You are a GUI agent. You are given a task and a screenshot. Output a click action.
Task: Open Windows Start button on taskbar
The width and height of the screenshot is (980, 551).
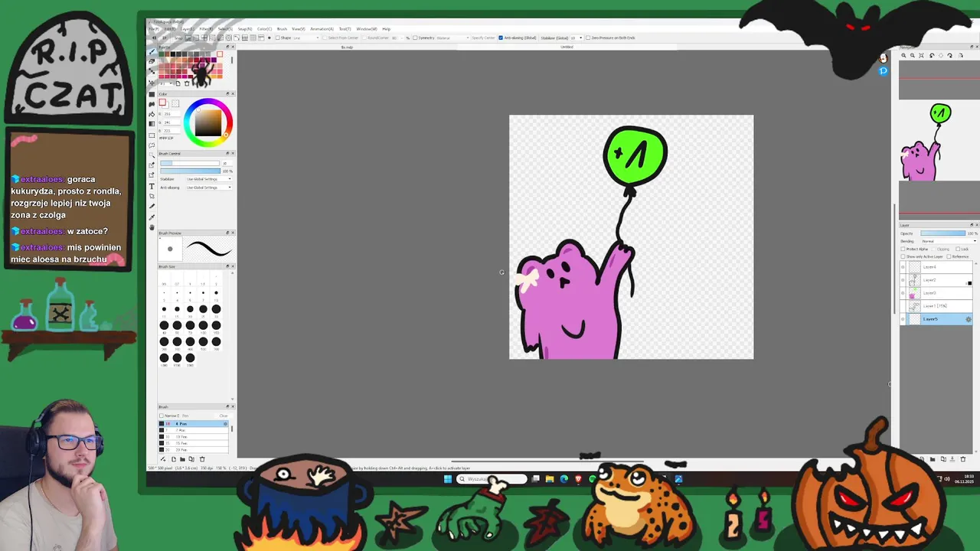point(448,479)
